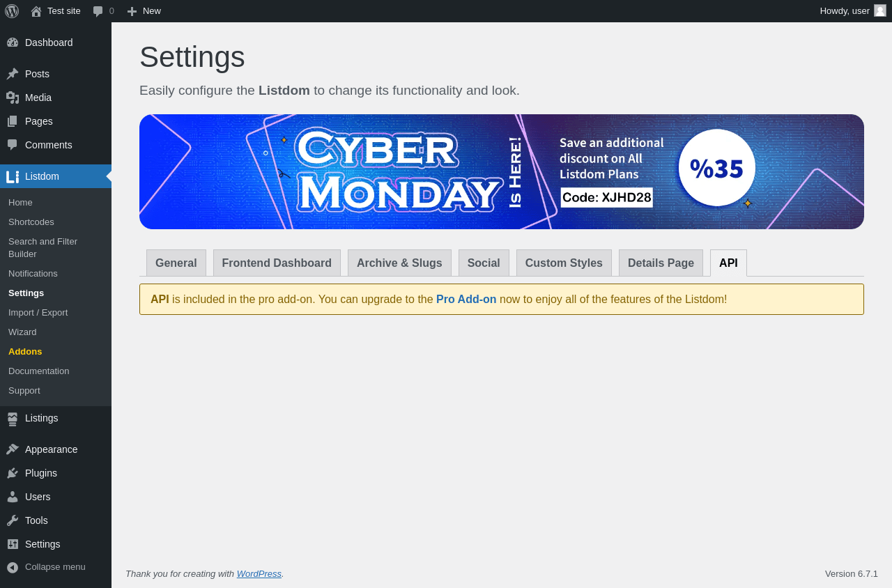The height and width of the screenshot is (588, 892).
Task: Open Listdom Settings submenu item
Action: (x=26, y=293)
